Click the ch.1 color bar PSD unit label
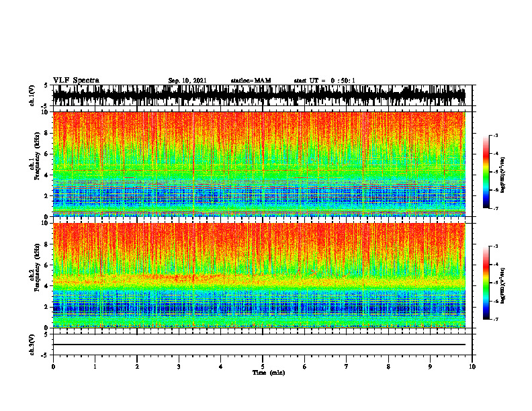Screen dimensions: 532x411 pyautogui.click(x=503, y=175)
